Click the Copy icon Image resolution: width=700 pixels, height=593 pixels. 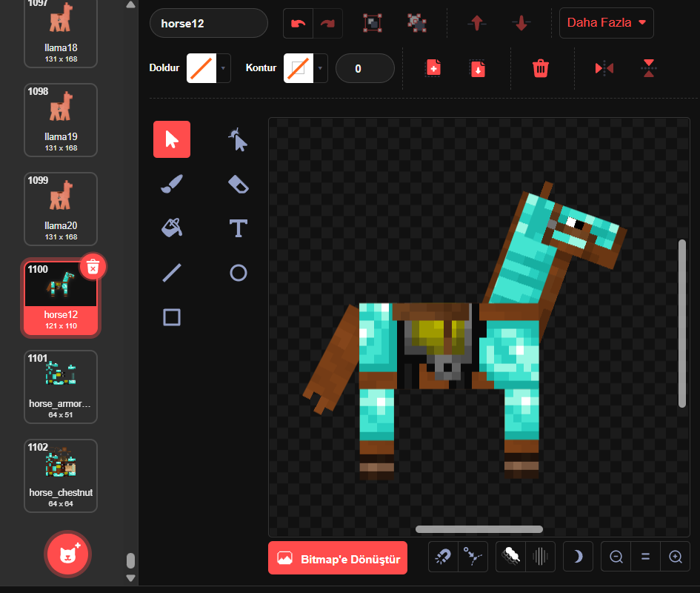(433, 68)
